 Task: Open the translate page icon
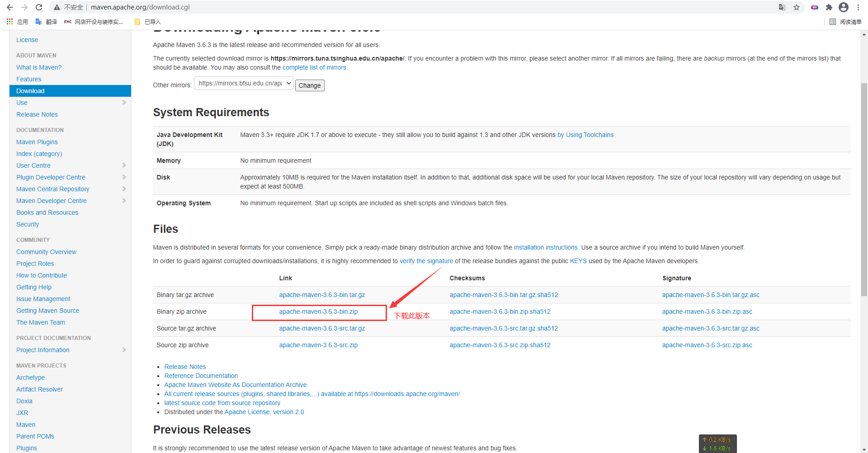coord(782,7)
